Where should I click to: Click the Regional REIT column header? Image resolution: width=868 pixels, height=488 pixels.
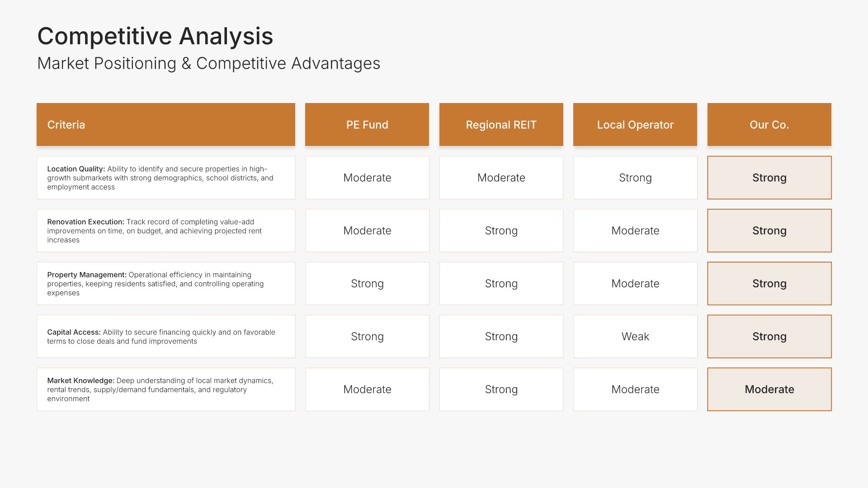pyautogui.click(x=501, y=125)
